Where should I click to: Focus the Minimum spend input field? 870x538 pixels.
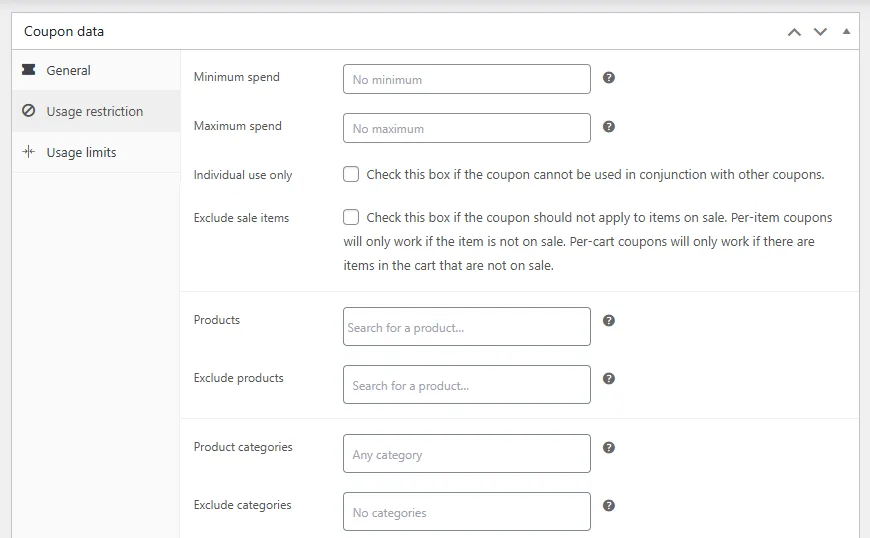point(467,79)
